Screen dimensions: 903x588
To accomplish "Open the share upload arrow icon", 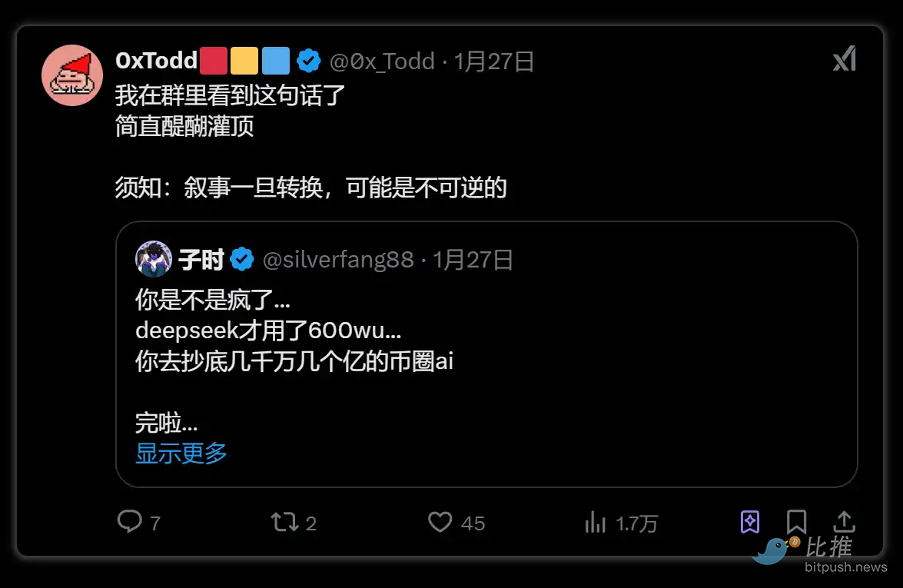I will pyautogui.click(x=845, y=522).
